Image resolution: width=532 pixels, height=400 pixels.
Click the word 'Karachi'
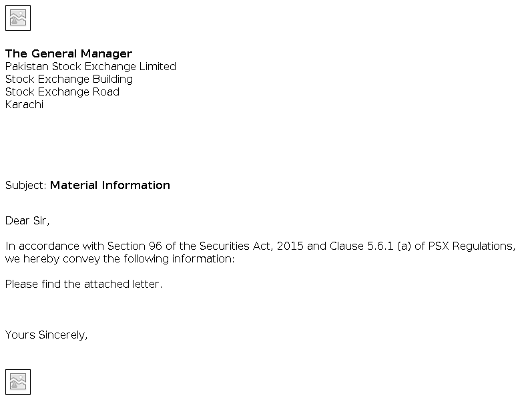pyautogui.click(x=24, y=104)
